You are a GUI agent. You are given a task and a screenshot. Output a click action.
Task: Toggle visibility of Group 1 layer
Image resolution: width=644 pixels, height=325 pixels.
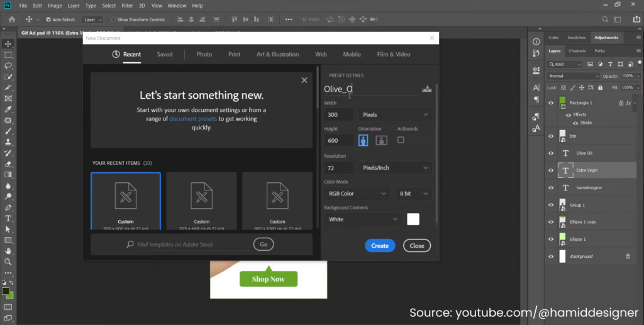(551, 205)
